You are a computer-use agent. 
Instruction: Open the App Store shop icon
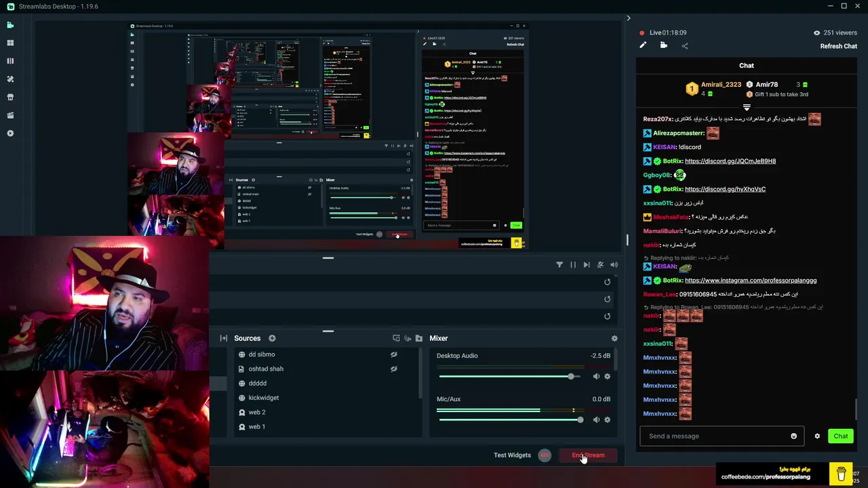[x=10, y=97]
